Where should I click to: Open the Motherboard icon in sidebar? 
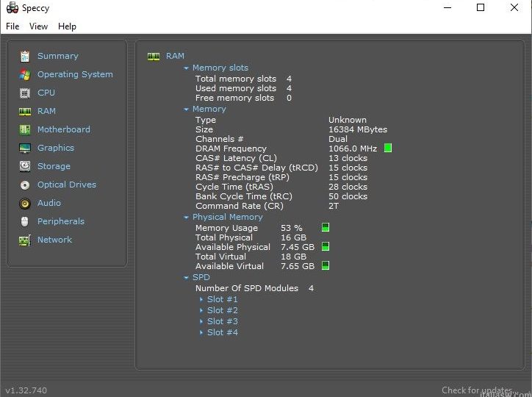[25, 129]
